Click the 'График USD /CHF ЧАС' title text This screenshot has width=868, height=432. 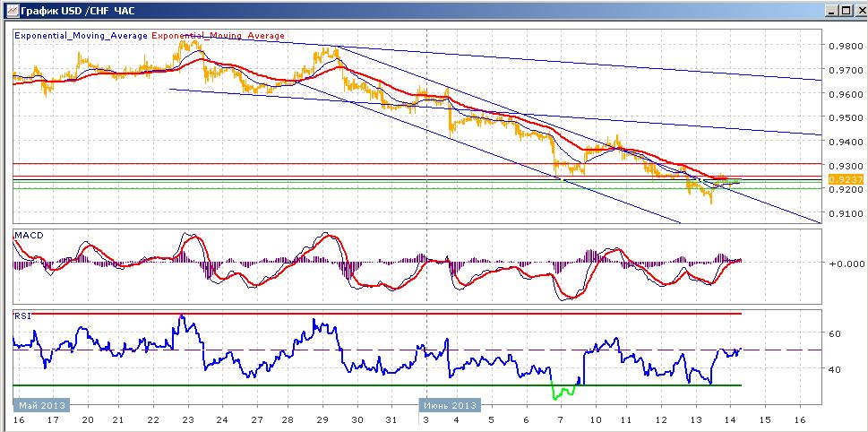(77, 11)
